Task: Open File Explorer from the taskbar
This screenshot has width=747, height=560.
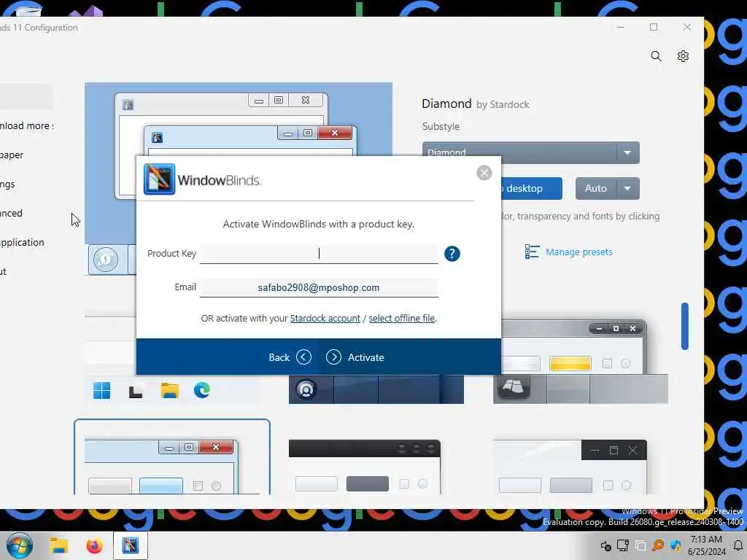Action: (59, 545)
